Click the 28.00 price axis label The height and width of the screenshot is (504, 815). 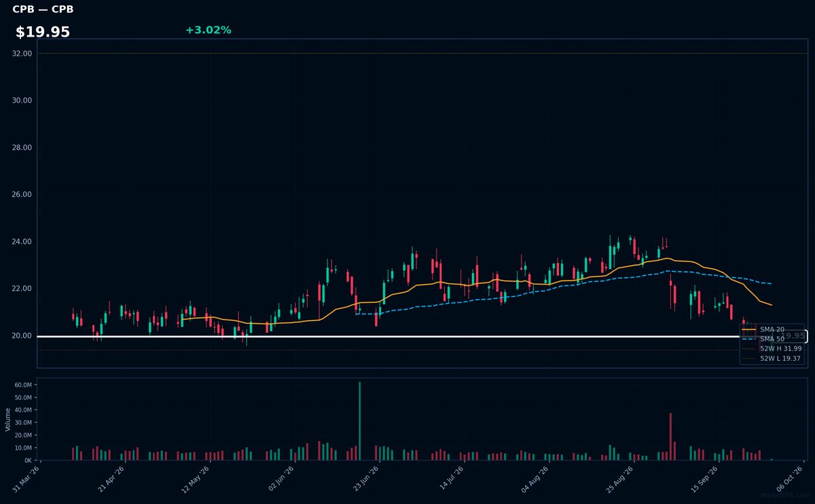(22, 147)
